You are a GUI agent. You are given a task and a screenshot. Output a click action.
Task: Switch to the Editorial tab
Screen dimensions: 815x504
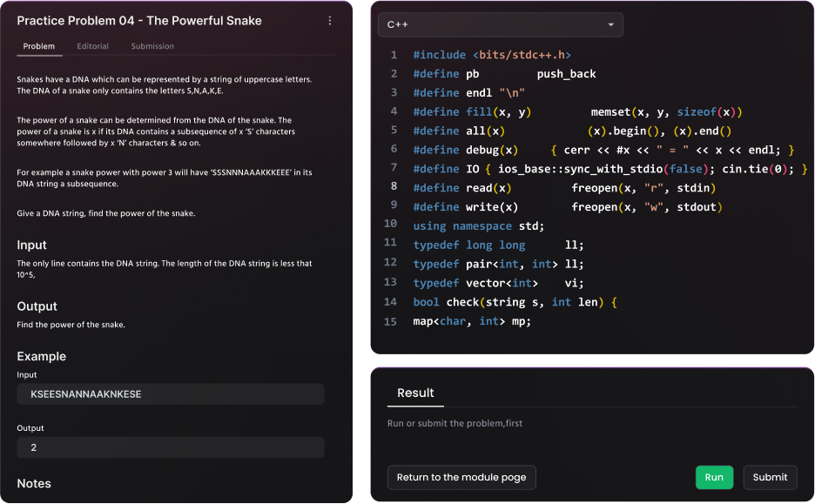coord(92,46)
